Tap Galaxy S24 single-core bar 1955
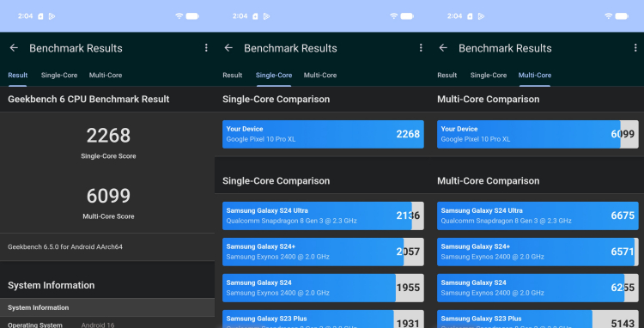 (x=323, y=288)
